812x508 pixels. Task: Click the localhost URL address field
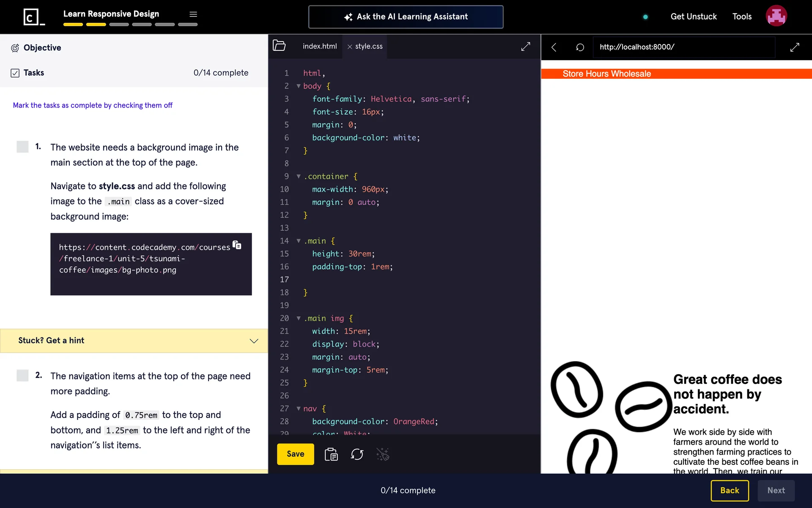point(684,47)
